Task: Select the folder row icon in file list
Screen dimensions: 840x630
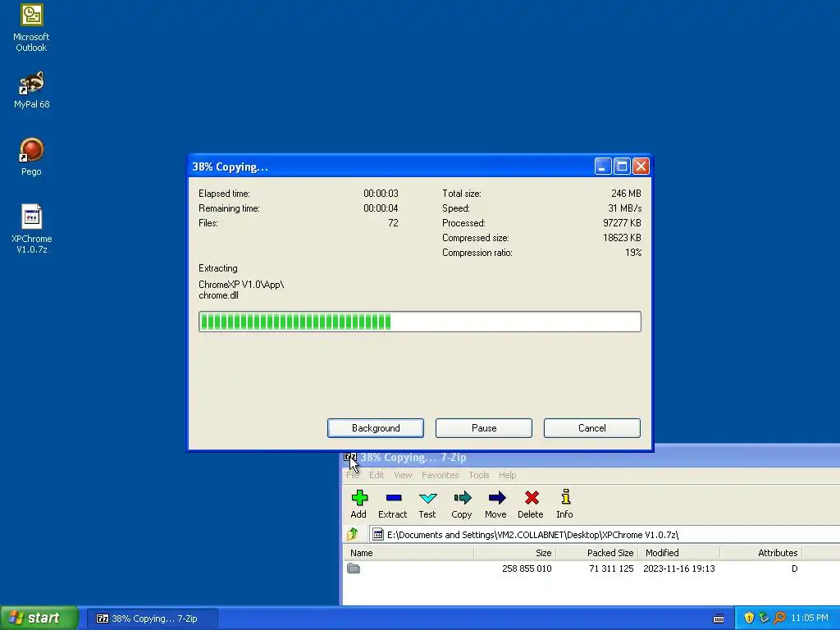Action: click(x=354, y=568)
